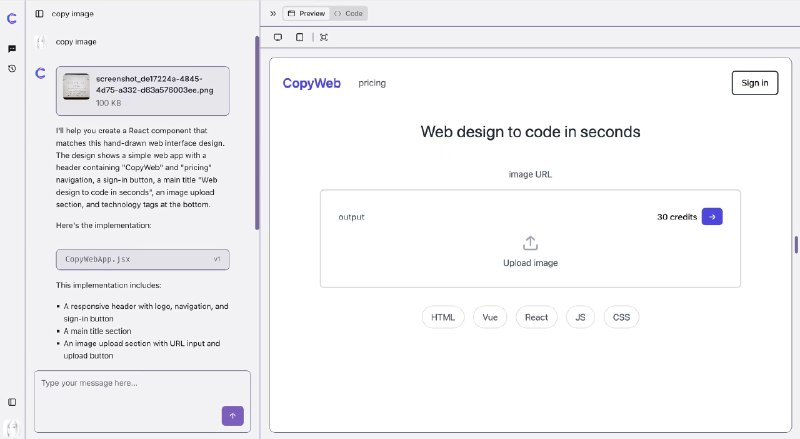Click the 'copy image' user message
Viewport: 800px width, 439px height.
click(x=76, y=42)
